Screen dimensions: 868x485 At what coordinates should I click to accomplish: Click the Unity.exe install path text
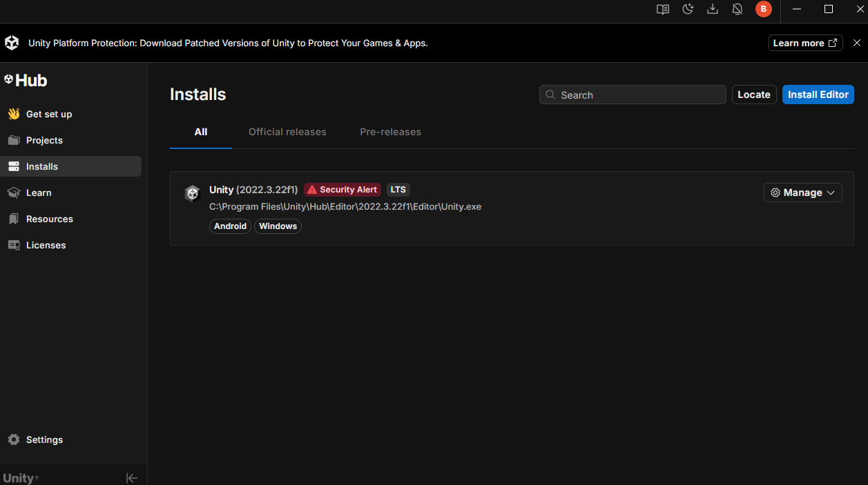click(x=345, y=206)
